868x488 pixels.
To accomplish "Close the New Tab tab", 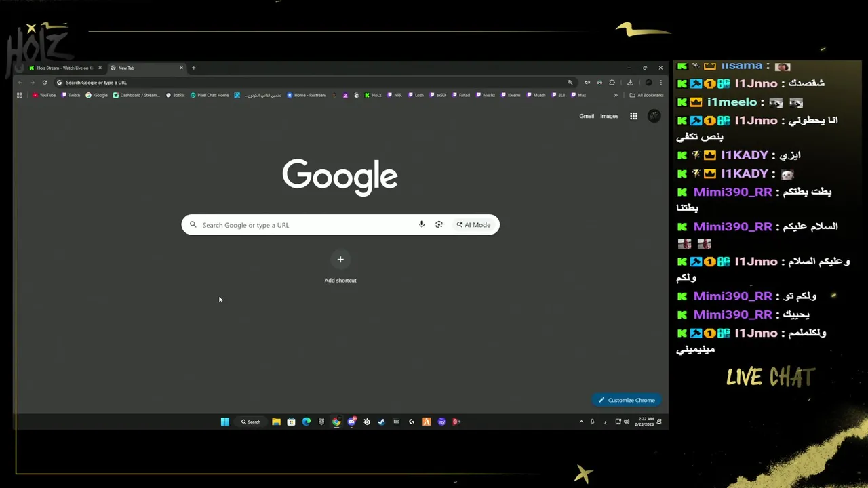I will [x=181, y=68].
